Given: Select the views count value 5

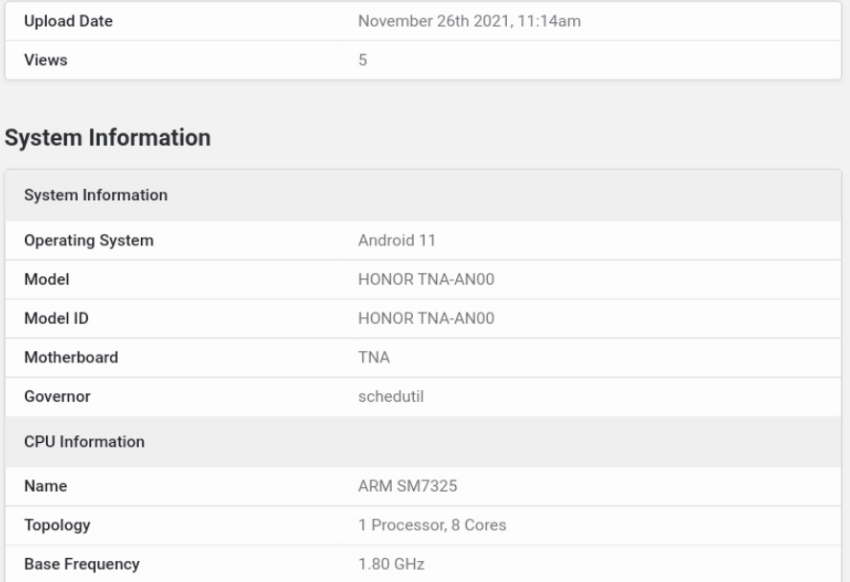Looking at the screenshot, I should point(363,60).
